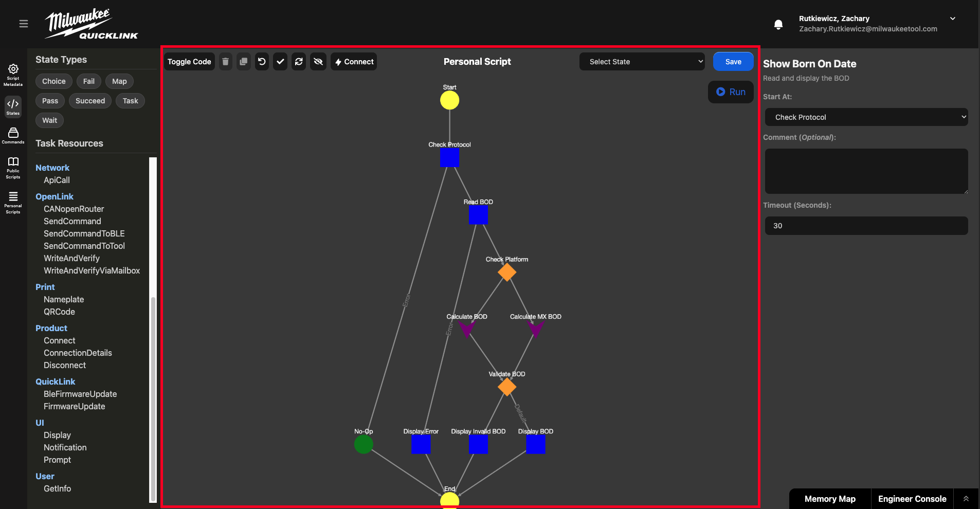The height and width of the screenshot is (509, 980).
Task: Open the Engineer Console tab
Action: coord(912,499)
